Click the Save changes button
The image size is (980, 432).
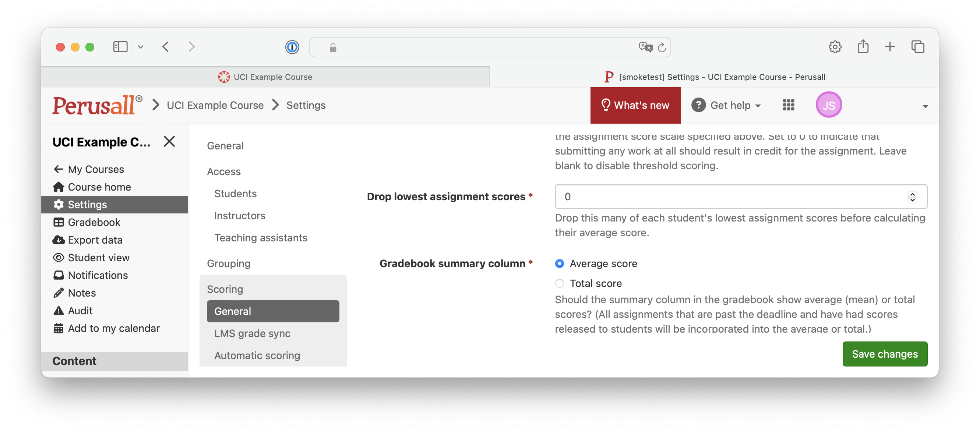(885, 354)
